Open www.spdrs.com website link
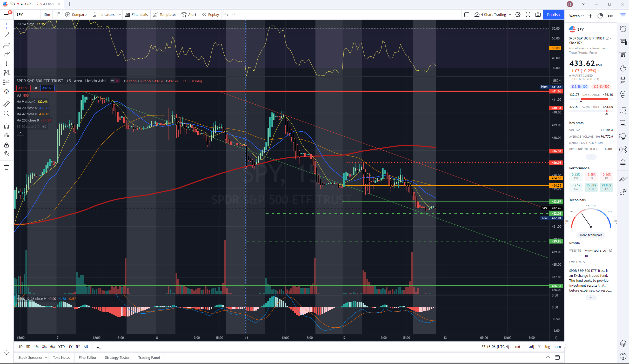The width and height of the screenshot is (629, 364). point(595,253)
